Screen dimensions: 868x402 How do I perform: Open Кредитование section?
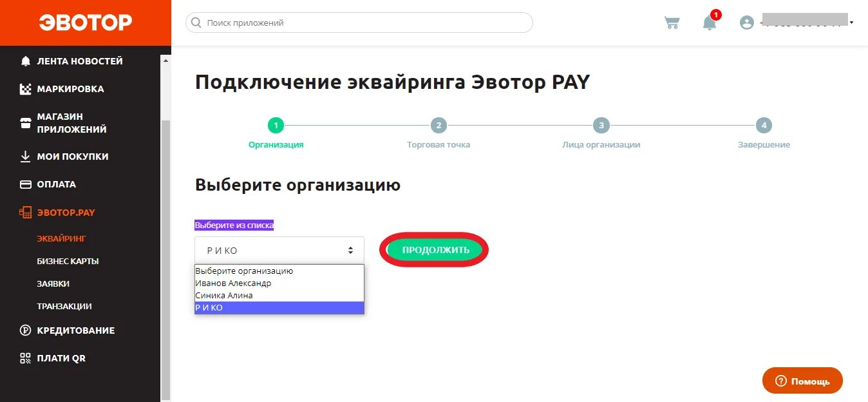pos(76,330)
